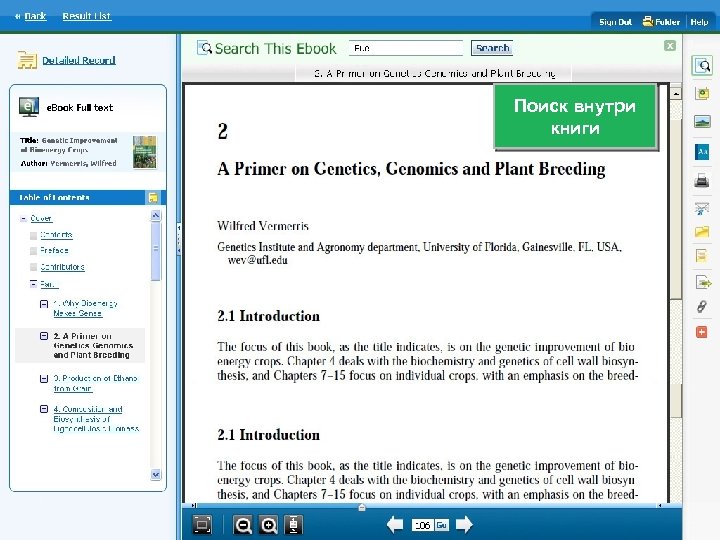Click Sign Out in top bar
Screen dimensions: 720x540
(x=615, y=22)
